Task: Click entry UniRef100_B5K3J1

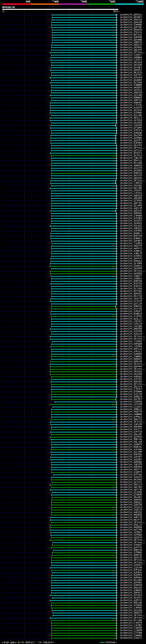Action: click(131, 161)
